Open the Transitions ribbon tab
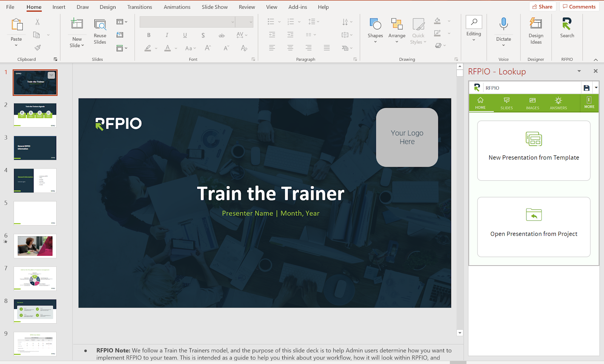 click(x=140, y=7)
